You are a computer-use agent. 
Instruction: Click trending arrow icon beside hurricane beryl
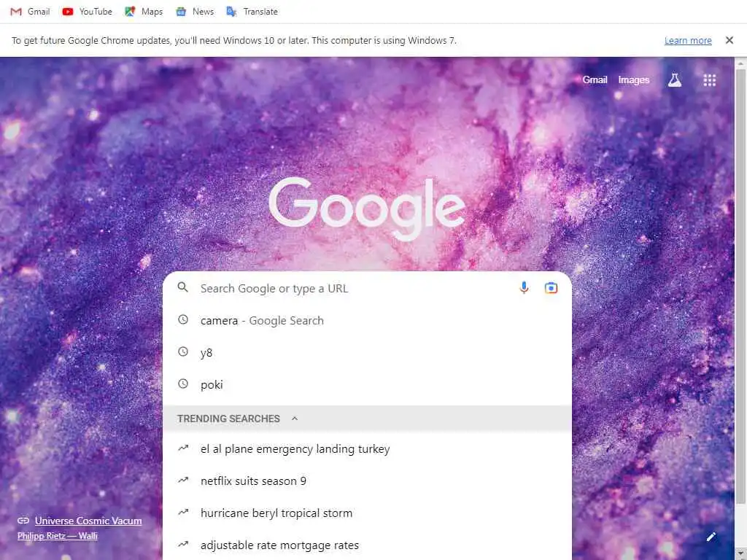pos(183,512)
